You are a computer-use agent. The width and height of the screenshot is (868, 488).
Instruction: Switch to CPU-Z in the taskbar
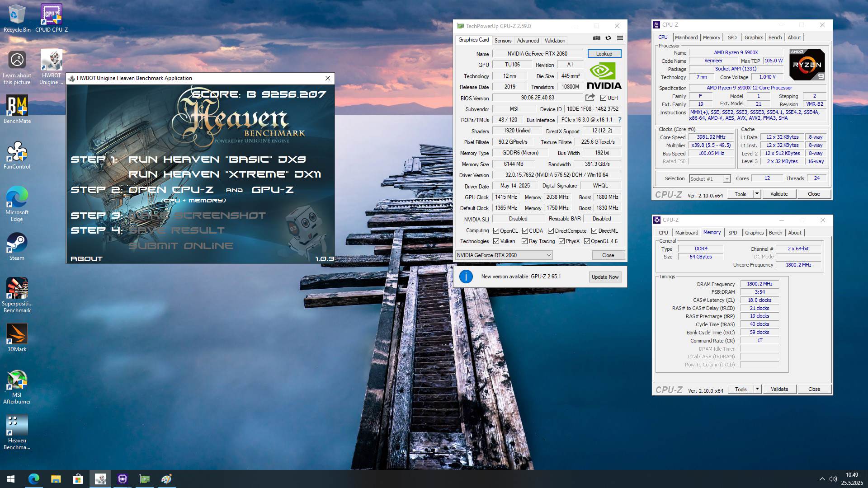122,479
